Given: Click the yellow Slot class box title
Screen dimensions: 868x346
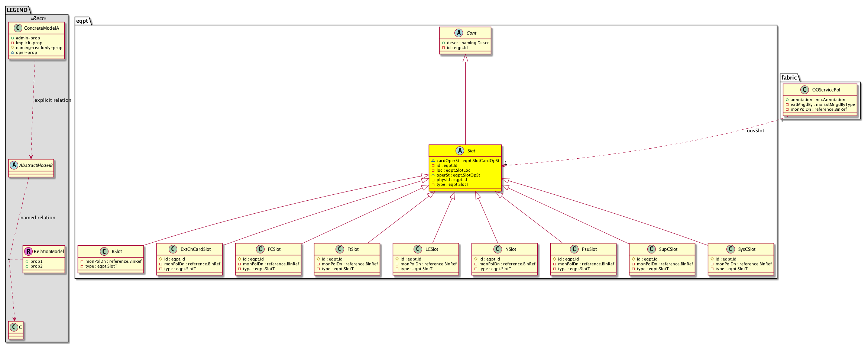Looking at the screenshot, I should click(471, 151).
